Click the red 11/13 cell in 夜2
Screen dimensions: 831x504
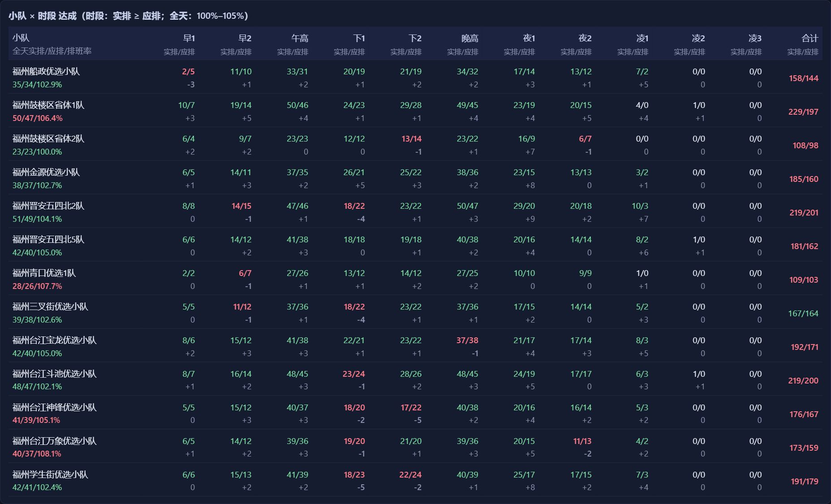coord(582,441)
